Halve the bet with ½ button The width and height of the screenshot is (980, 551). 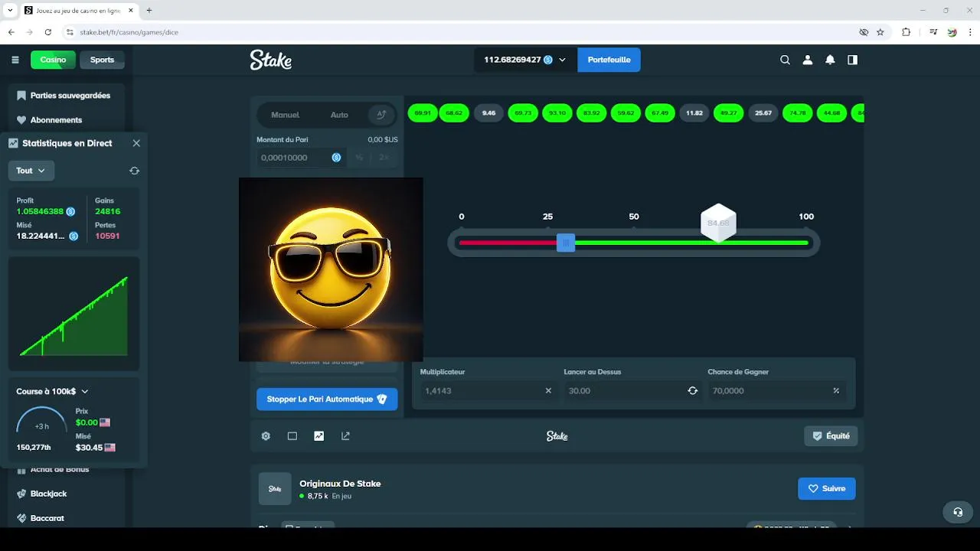(x=359, y=157)
